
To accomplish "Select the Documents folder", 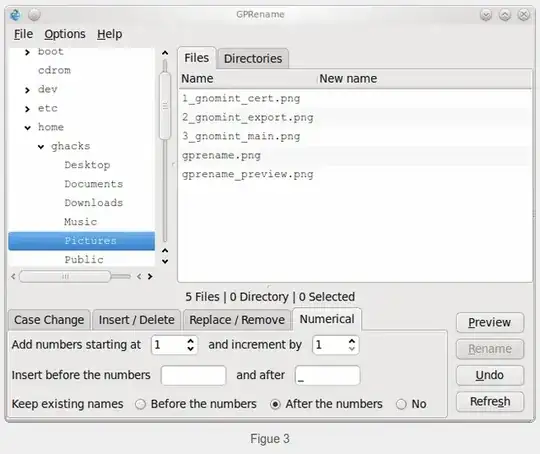I will (94, 184).
